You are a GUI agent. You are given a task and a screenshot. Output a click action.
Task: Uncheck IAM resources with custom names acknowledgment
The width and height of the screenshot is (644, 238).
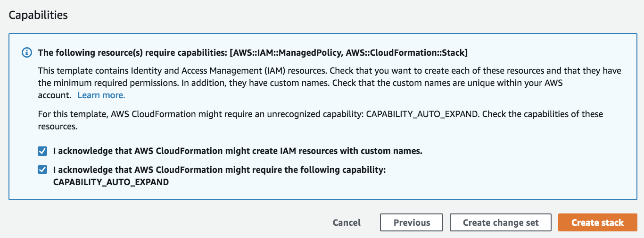(x=42, y=152)
